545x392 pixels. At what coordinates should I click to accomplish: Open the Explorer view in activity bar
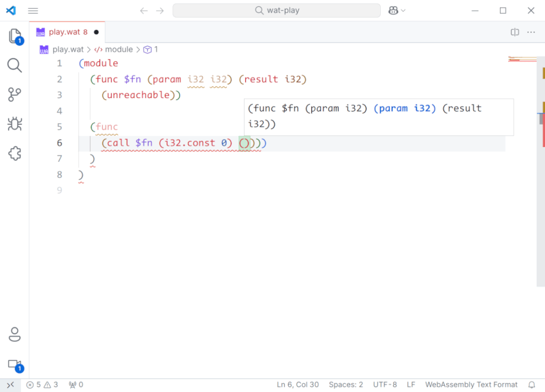pos(14,36)
